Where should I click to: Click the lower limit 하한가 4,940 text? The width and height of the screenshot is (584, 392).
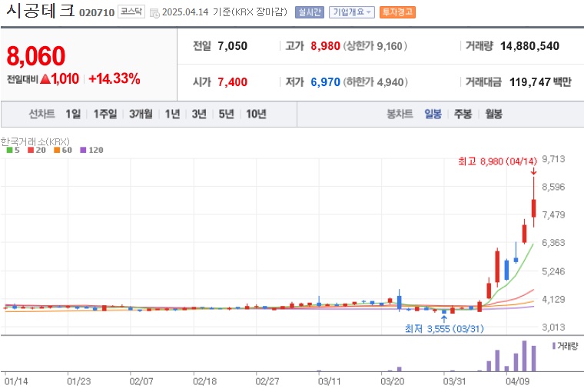click(376, 81)
